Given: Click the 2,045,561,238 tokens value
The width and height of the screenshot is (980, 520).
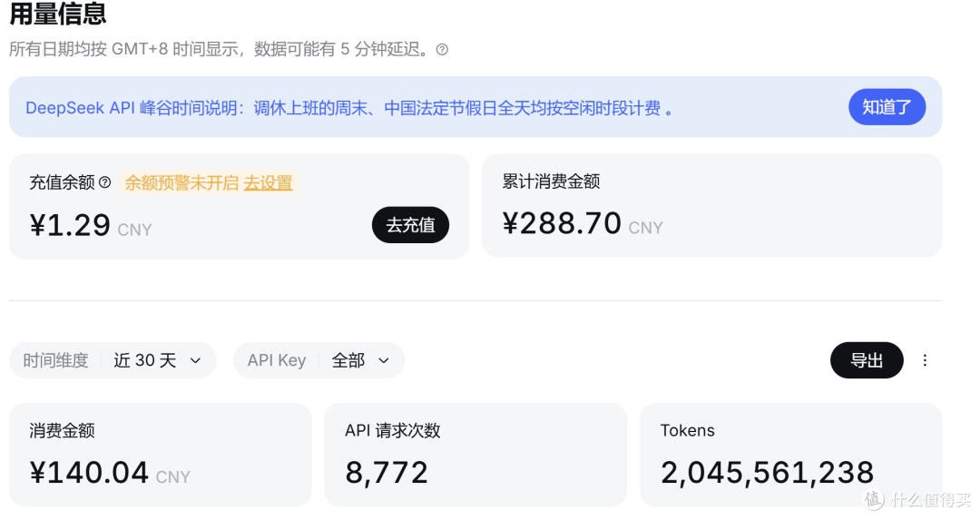Looking at the screenshot, I should [x=767, y=473].
